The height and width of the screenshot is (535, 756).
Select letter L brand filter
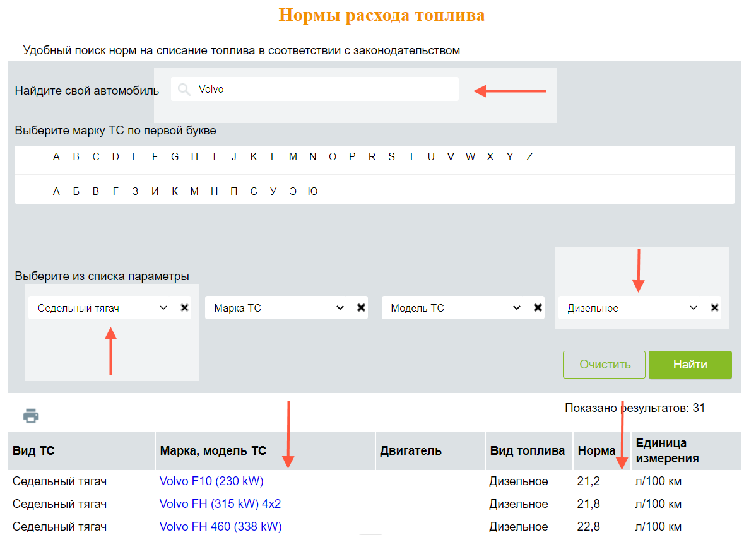pos(273,156)
